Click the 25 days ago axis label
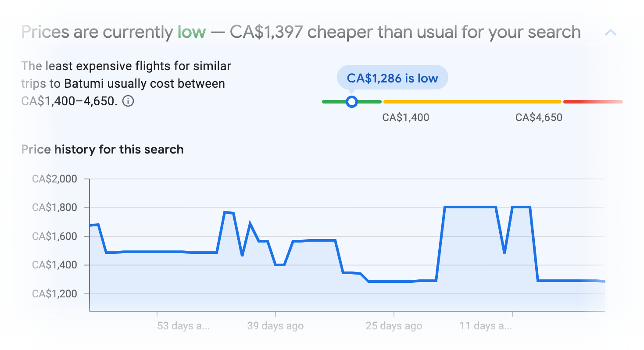This screenshot has width=644, height=350. tap(393, 326)
